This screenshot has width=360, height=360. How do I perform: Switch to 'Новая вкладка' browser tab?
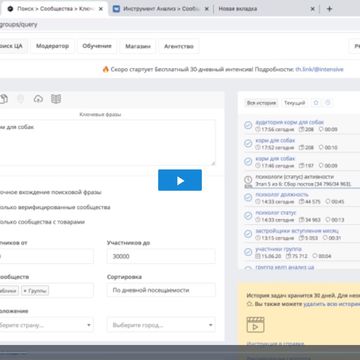tap(238, 9)
